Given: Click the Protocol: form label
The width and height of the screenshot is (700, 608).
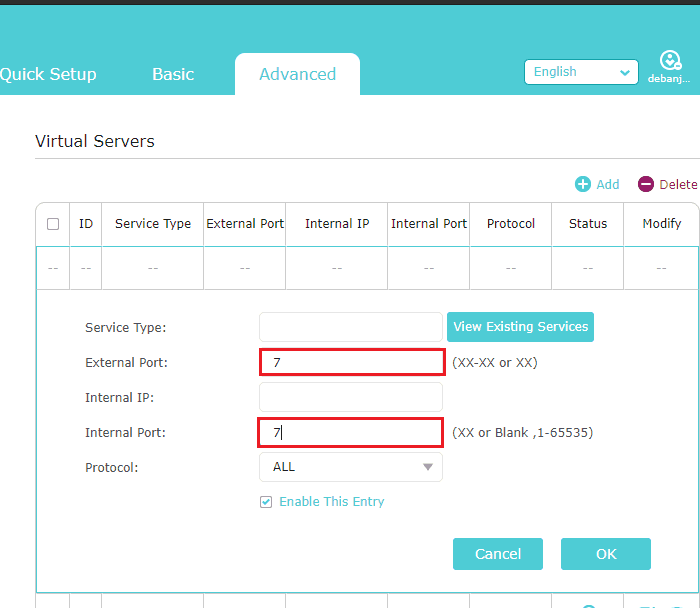Looking at the screenshot, I should 112,468.
